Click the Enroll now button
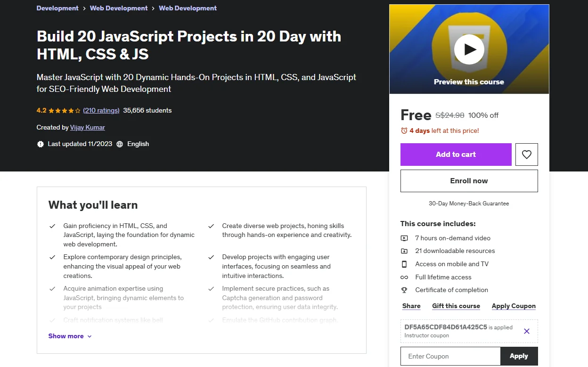Viewport: 588px width, 367px height. (x=469, y=181)
